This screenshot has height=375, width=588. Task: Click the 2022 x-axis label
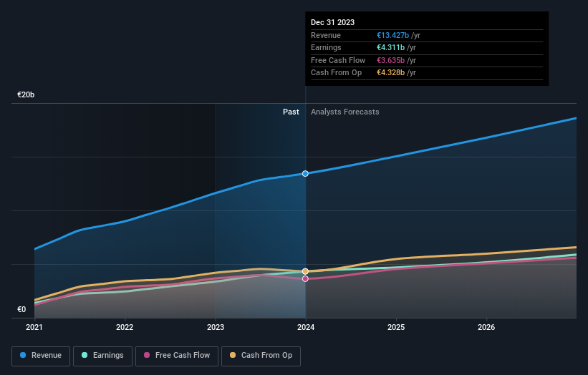click(125, 327)
